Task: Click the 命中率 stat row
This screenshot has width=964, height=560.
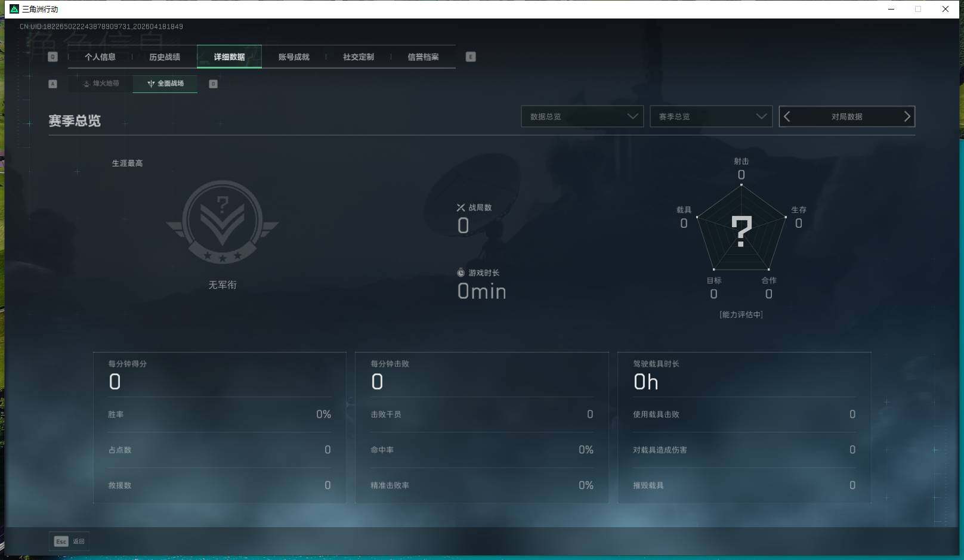Action: 482,450
